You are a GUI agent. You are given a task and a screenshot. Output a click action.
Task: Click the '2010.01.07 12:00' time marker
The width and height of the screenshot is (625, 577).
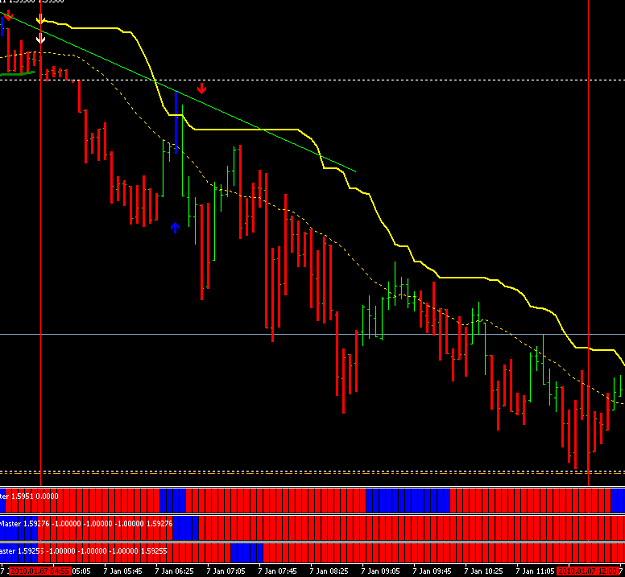tap(588, 571)
